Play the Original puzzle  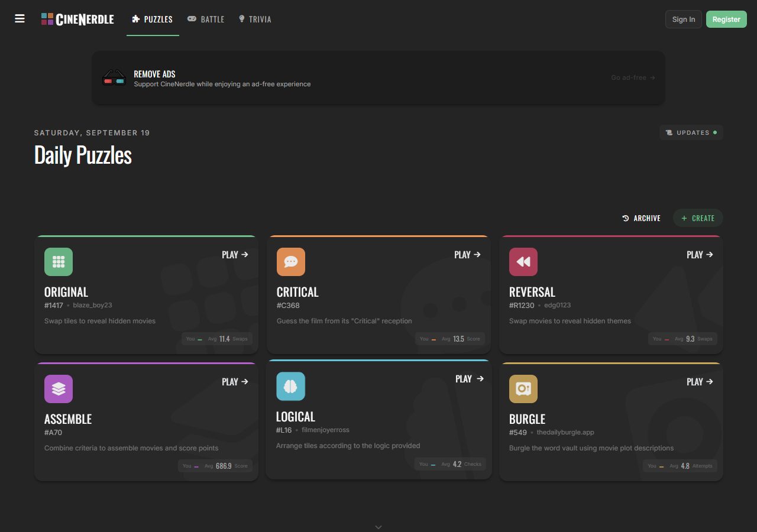coord(235,255)
